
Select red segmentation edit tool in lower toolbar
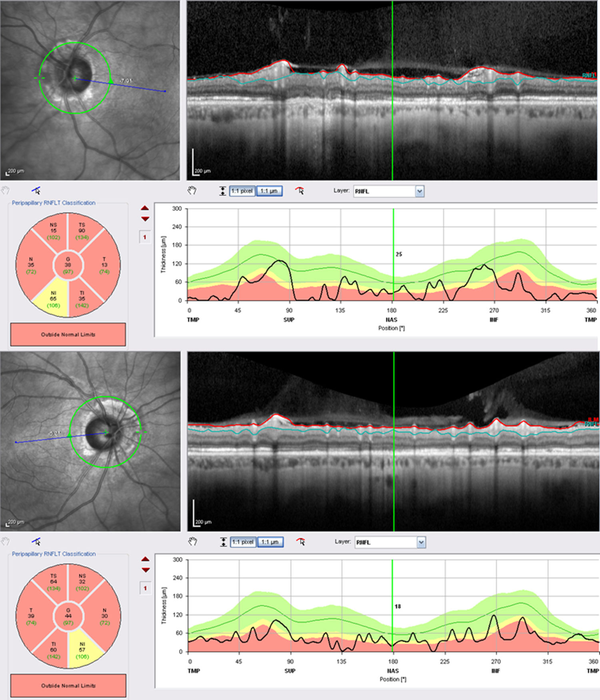point(300,542)
